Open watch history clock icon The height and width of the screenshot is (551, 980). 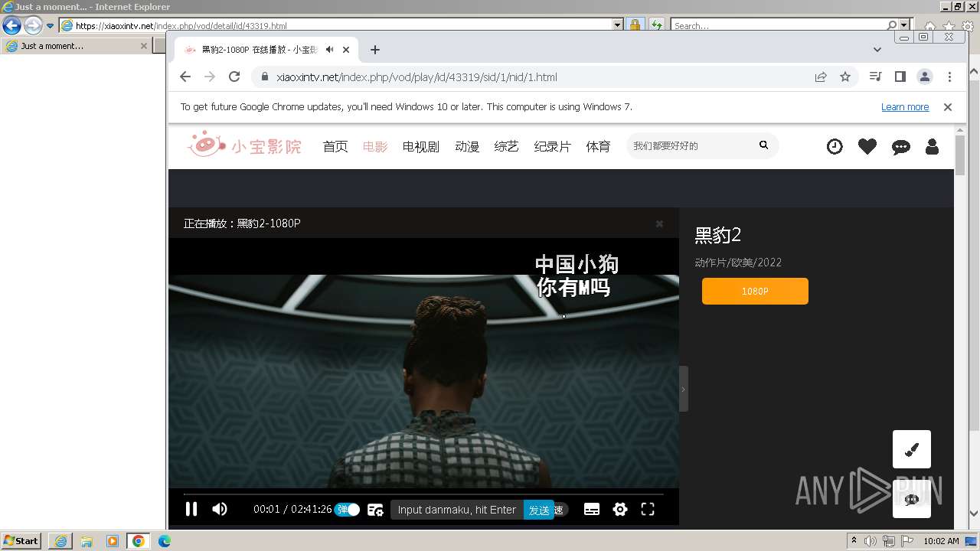(x=835, y=146)
